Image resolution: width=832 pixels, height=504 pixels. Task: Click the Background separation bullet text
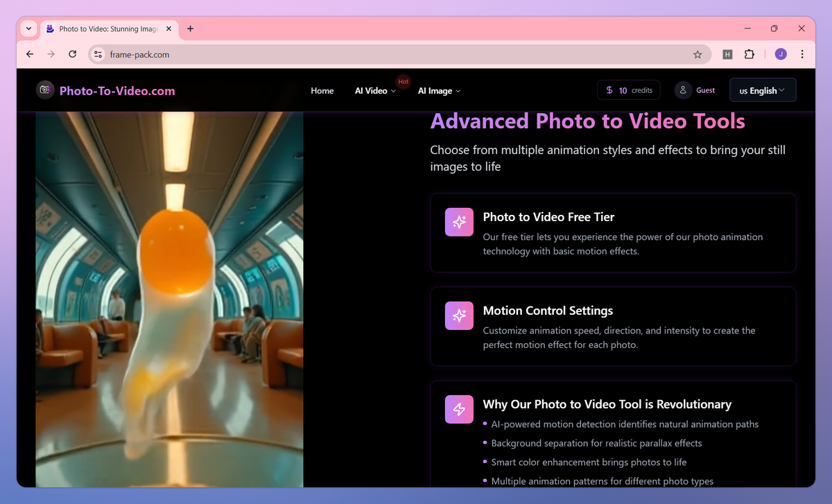coord(596,443)
